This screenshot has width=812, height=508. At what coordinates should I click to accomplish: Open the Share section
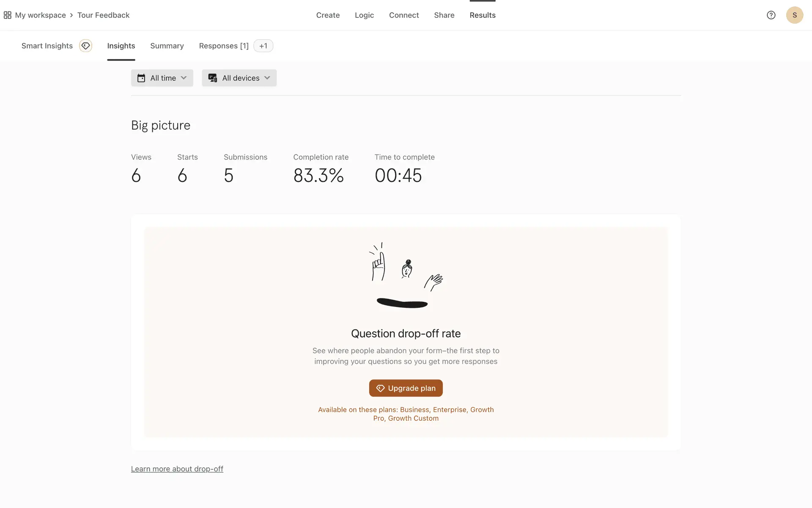[x=444, y=15]
